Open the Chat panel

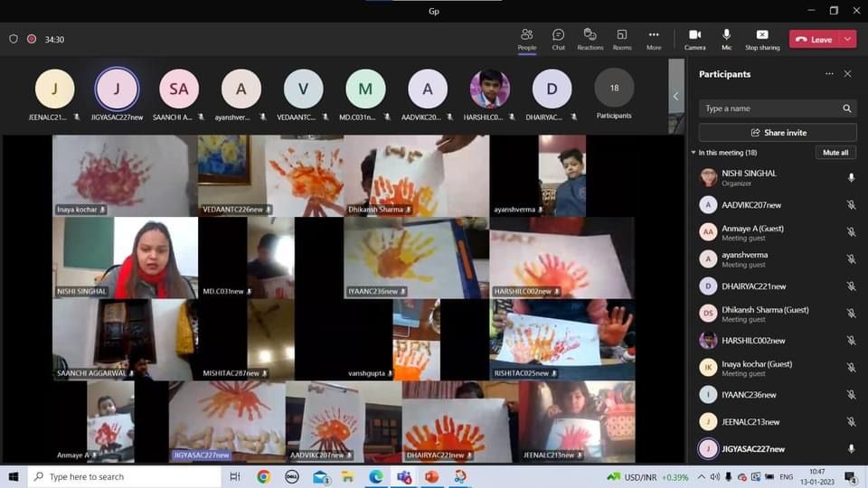tap(558, 39)
